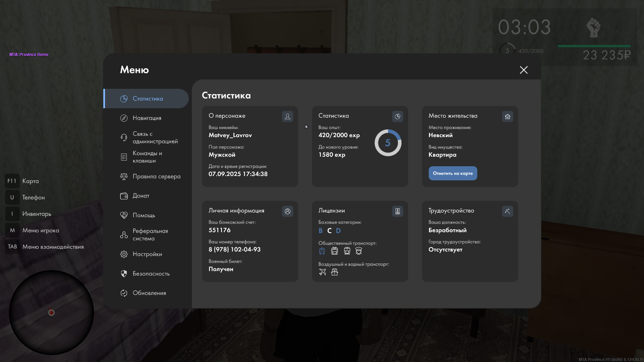Screen dimensions: 644x362
Task: Close the Меню window with X
Action: [x=524, y=70]
